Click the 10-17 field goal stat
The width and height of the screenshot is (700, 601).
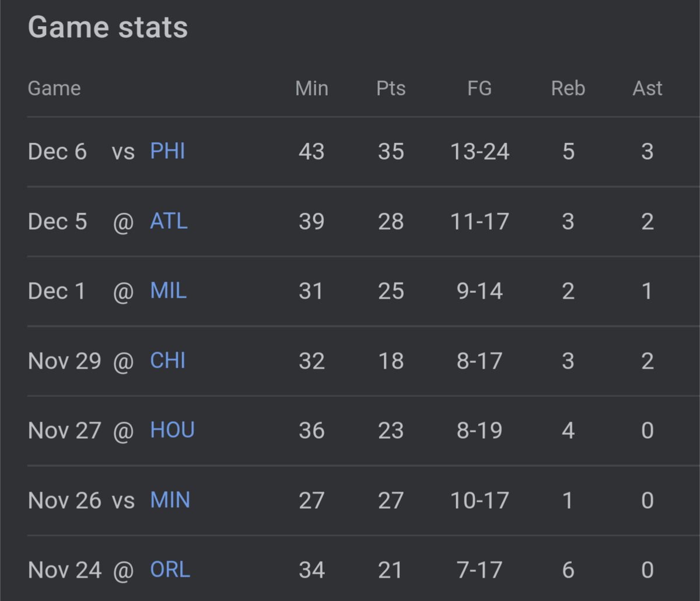click(x=480, y=500)
